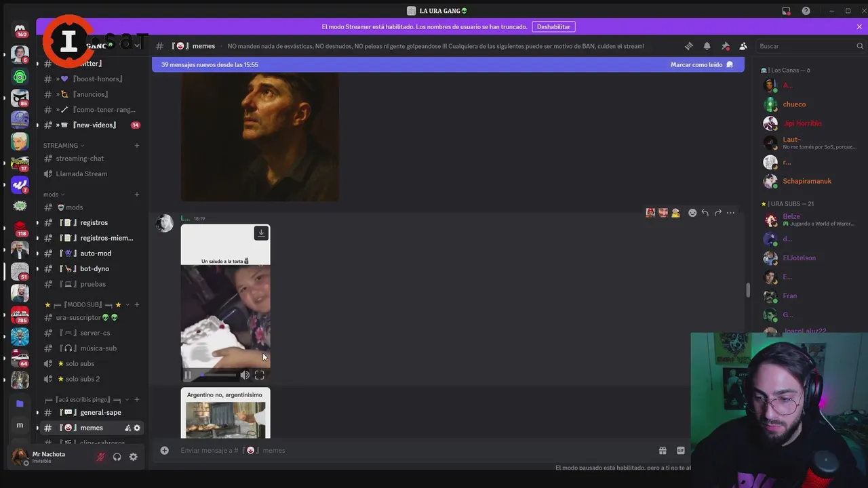The image size is (868, 488).
Task: Pause the playing video
Action: click(x=188, y=375)
